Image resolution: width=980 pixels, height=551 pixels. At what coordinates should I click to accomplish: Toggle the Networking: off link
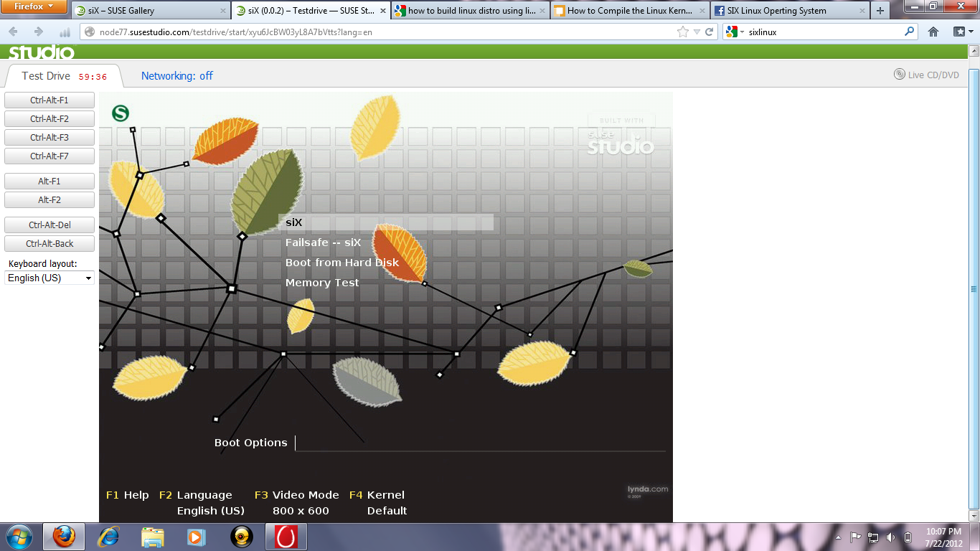click(x=176, y=76)
